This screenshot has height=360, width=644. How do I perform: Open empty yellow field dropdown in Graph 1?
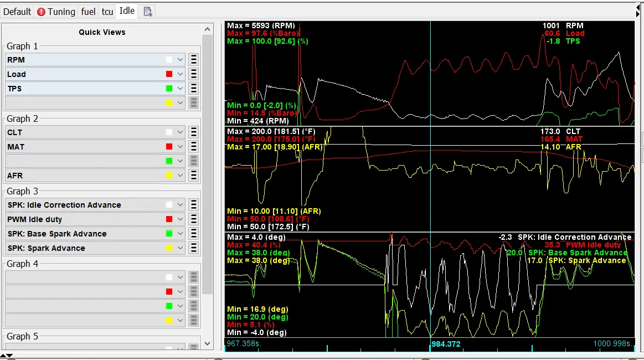pos(180,103)
